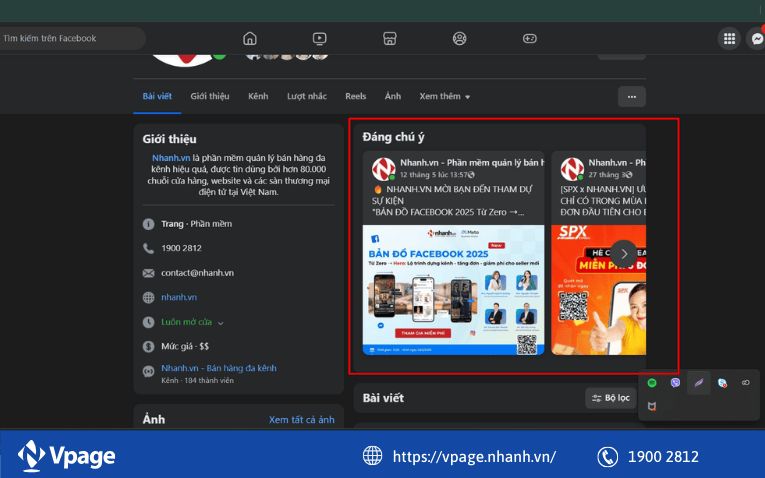Click the Nhanh.vn link in the intro text

coord(171,158)
